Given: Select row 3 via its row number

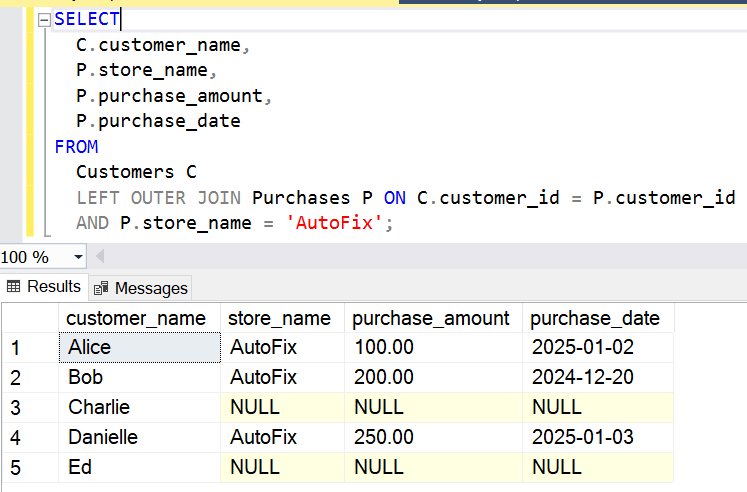Looking at the screenshot, I should [x=17, y=408].
